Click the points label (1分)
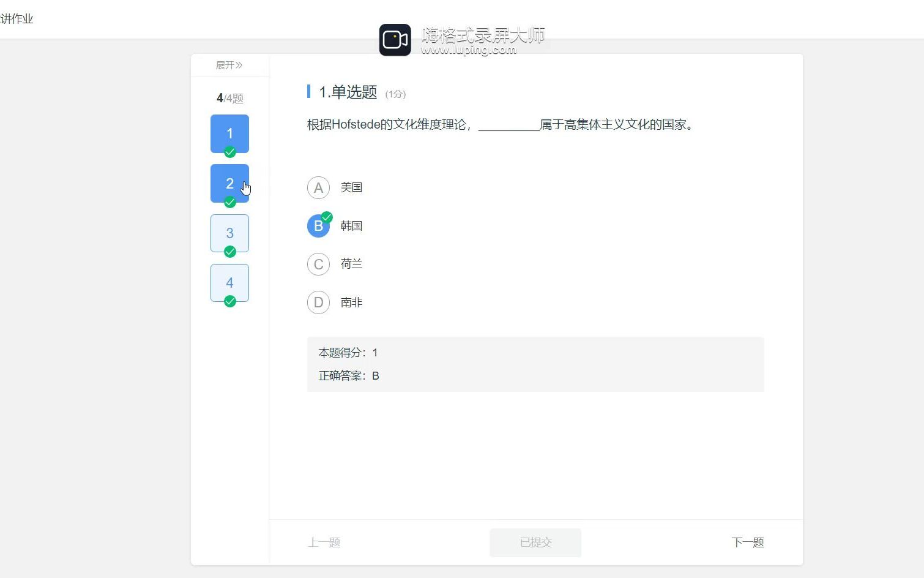 (395, 94)
